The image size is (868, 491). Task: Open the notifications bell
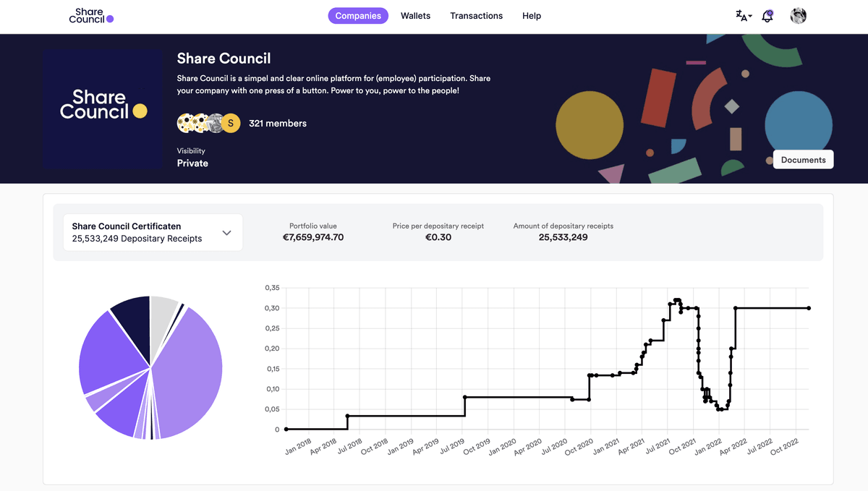767,16
